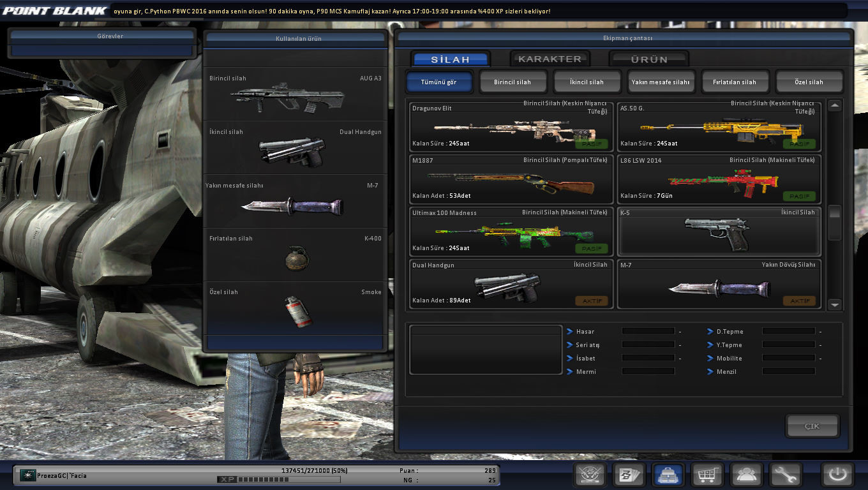Screen dimensions: 868x490
Task: Click the 137451/271000 (50%) experience text
Action: (x=314, y=470)
